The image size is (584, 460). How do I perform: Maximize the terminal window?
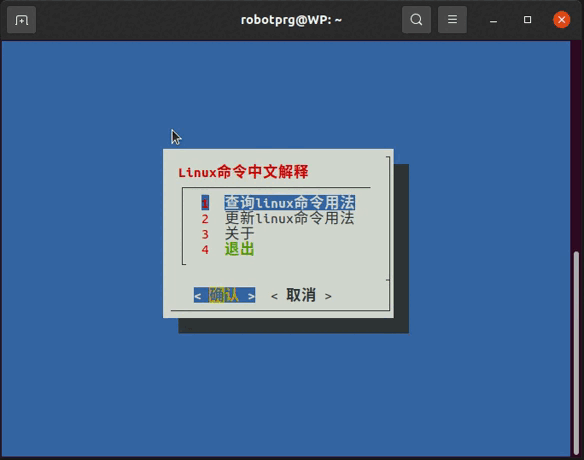[x=527, y=20]
